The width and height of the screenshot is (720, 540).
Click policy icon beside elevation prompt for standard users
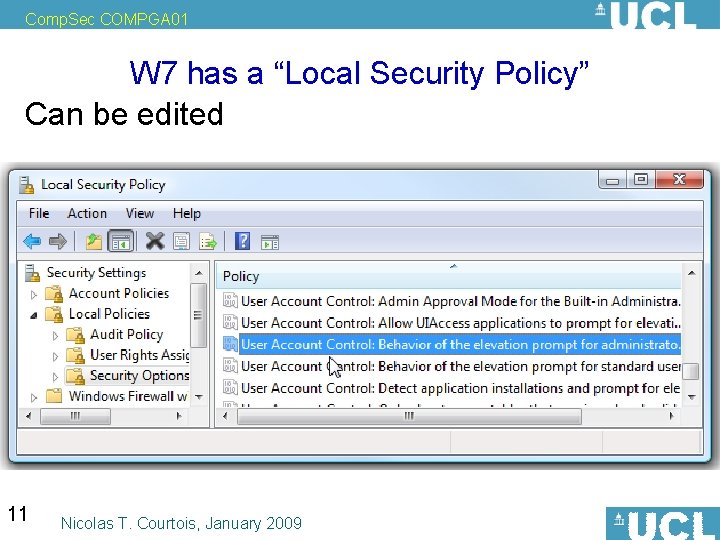pyautogui.click(x=230, y=366)
